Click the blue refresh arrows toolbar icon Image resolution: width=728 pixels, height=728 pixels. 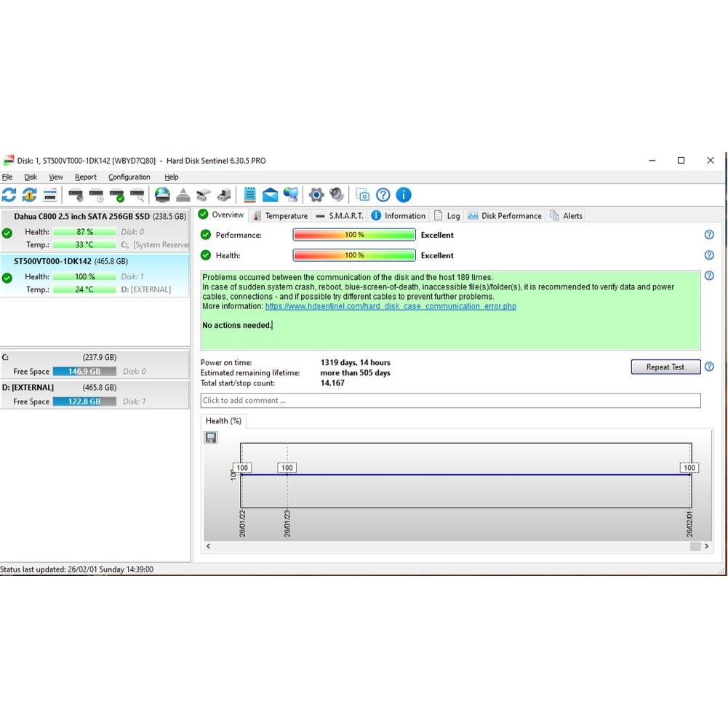tap(9, 195)
